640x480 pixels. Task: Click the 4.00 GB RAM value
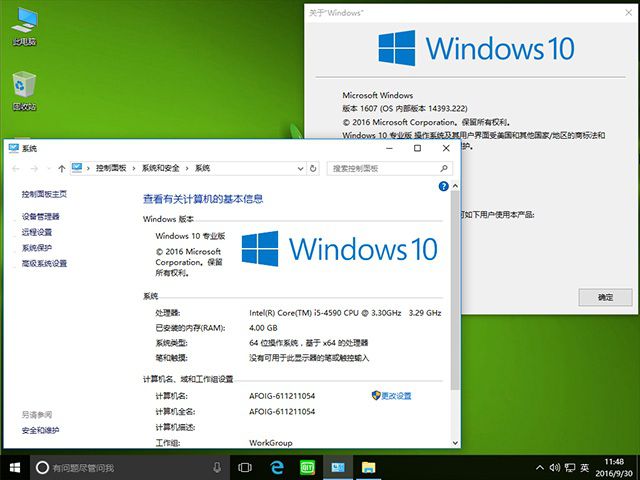[x=263, y=328]
